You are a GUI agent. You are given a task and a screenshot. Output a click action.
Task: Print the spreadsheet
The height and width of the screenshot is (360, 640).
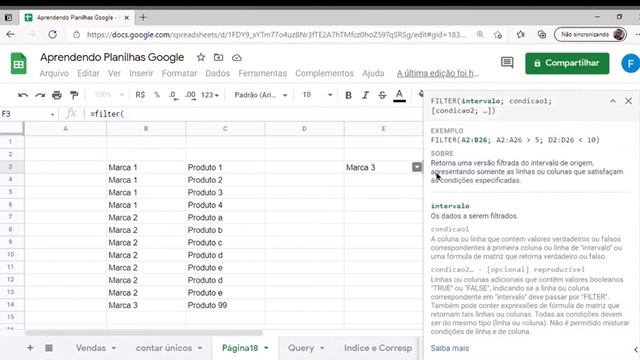tap(57, 95)
